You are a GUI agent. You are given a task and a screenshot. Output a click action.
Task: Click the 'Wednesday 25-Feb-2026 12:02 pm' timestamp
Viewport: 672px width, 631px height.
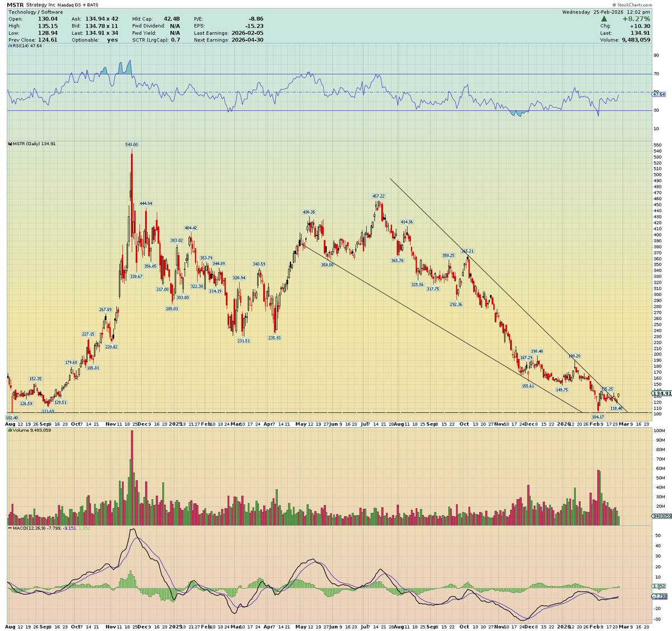(x=606, y=12)
